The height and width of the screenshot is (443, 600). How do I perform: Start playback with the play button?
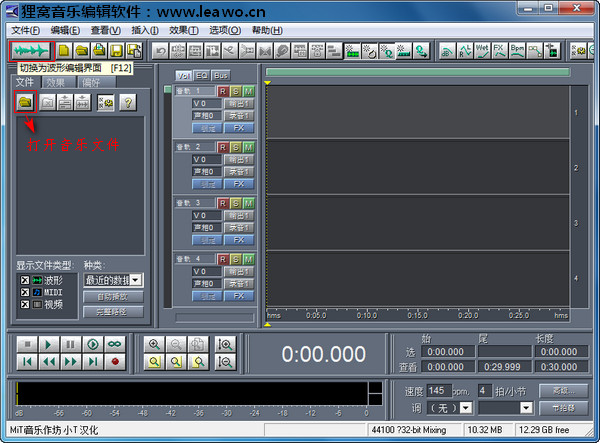49,345
